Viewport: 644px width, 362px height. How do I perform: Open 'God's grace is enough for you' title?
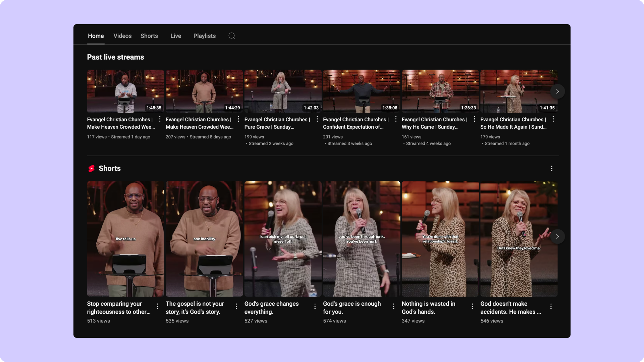tap(352, 308)
